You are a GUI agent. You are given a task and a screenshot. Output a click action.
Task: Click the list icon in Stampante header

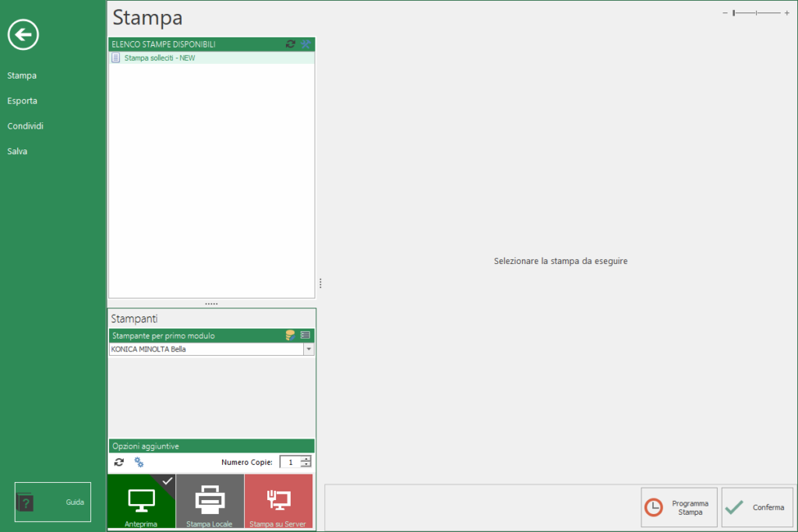[x=305, y=335]
